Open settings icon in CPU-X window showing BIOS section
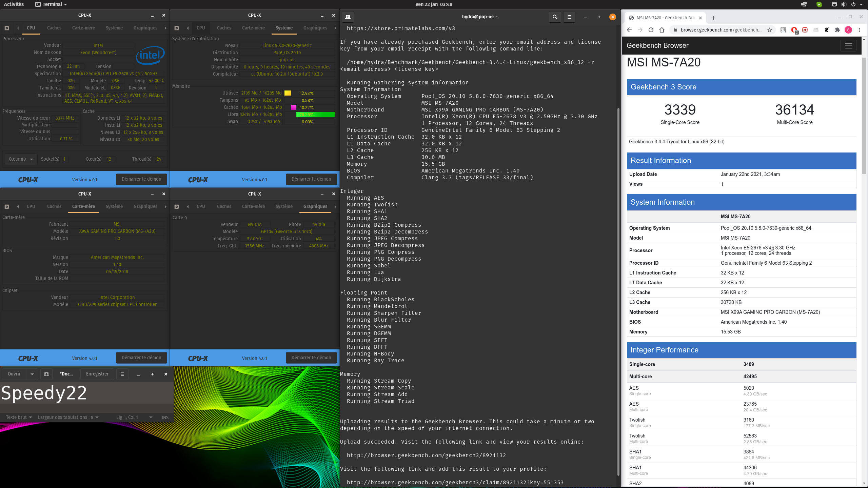This screenshot has width=868, height=488. pos(7,206)
